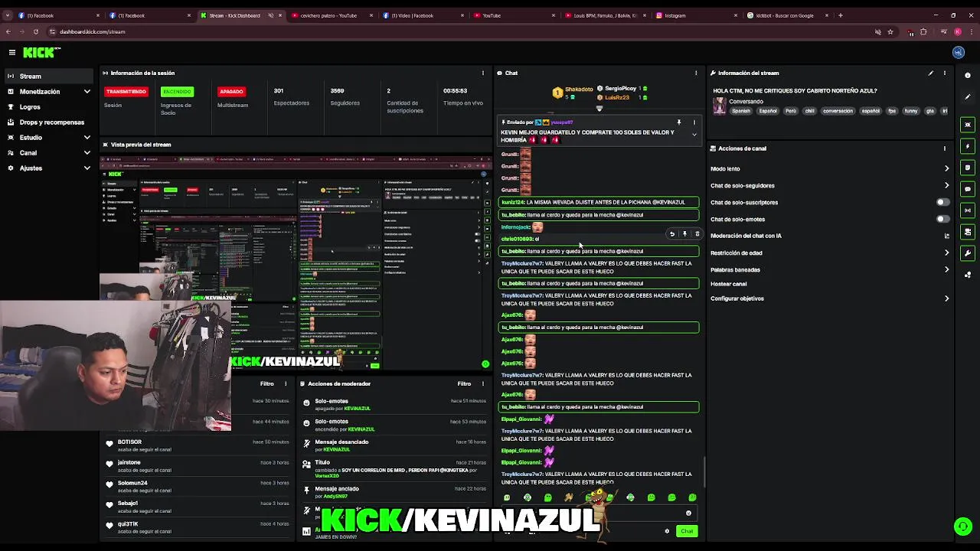Open Filtro in Acciones de moderador

pos(464,383)
